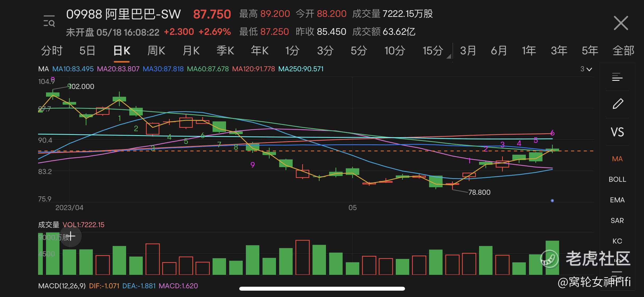Set range to 3月 three months

point(468,50)
